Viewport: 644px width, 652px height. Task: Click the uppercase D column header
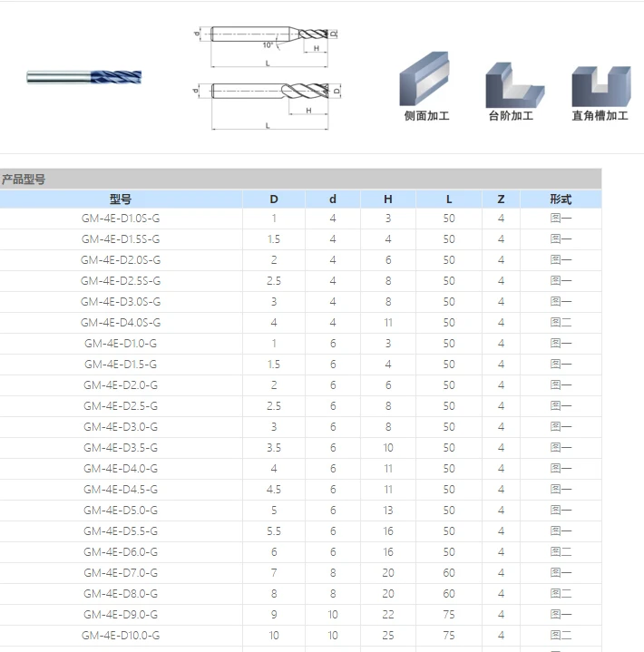click(x=274, y=199)
